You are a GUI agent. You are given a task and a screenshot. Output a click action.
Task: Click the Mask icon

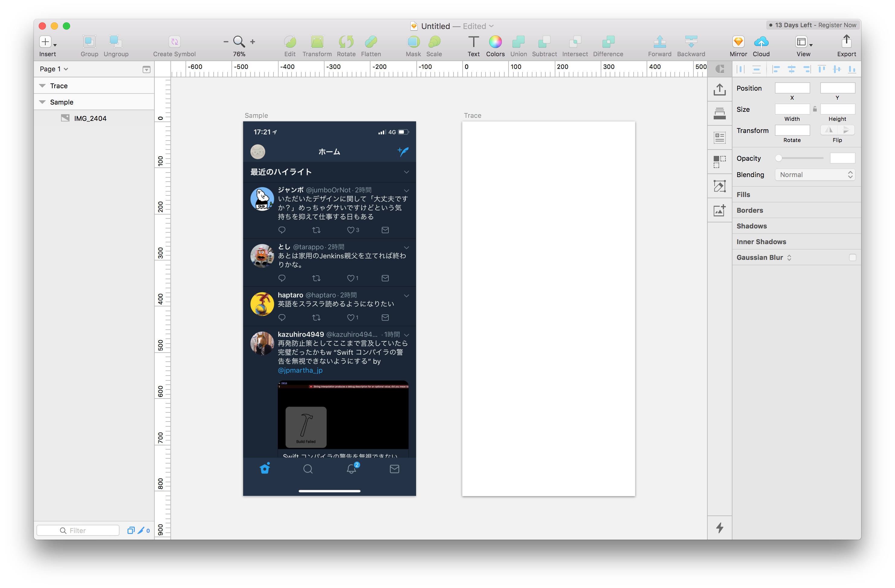tap(413, 42)
